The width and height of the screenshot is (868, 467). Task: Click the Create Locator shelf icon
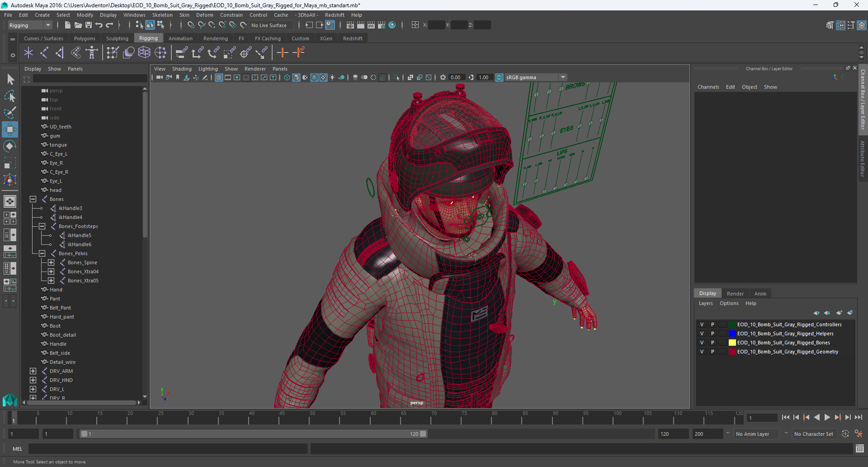coord(28,53)
